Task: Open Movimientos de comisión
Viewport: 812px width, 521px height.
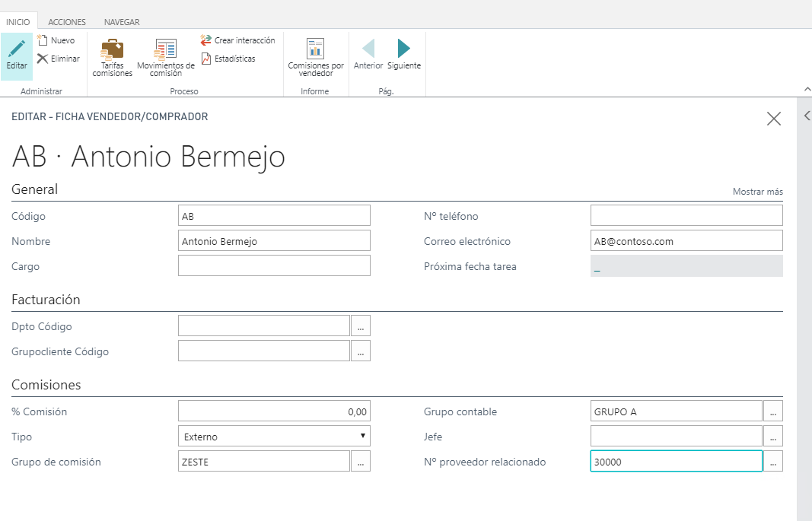Action: pos(166,58)
